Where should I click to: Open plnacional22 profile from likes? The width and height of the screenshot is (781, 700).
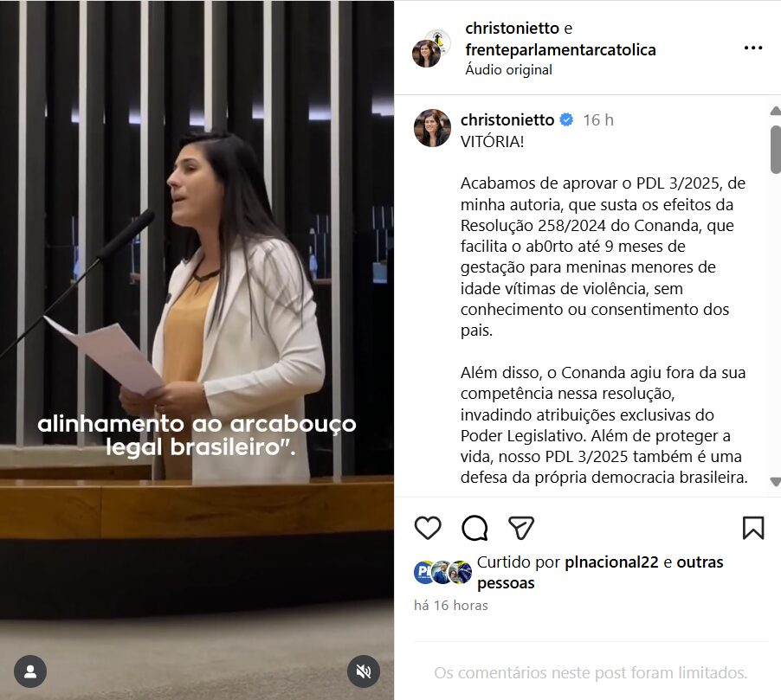click(611, 562)
